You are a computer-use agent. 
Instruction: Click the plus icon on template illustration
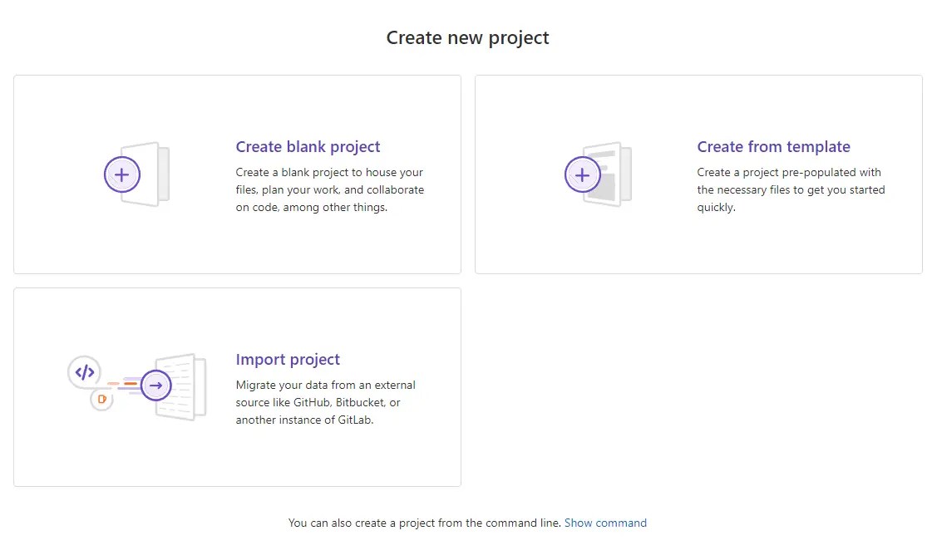click(x=582, y=174)
